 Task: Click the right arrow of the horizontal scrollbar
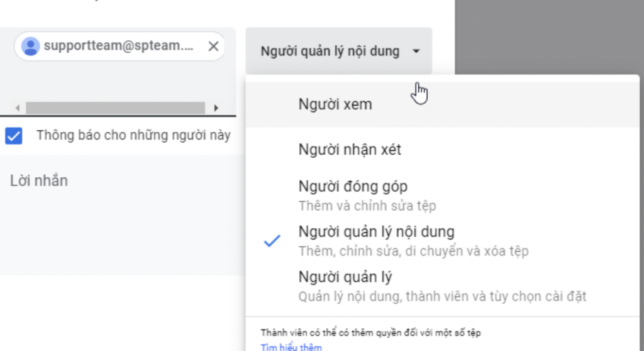point(216,108)
